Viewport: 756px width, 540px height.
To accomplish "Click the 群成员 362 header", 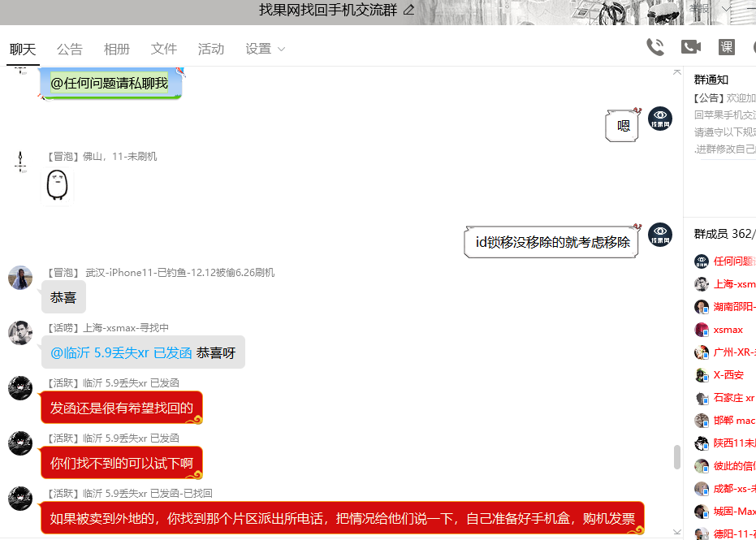I will [x=724, y=234].
